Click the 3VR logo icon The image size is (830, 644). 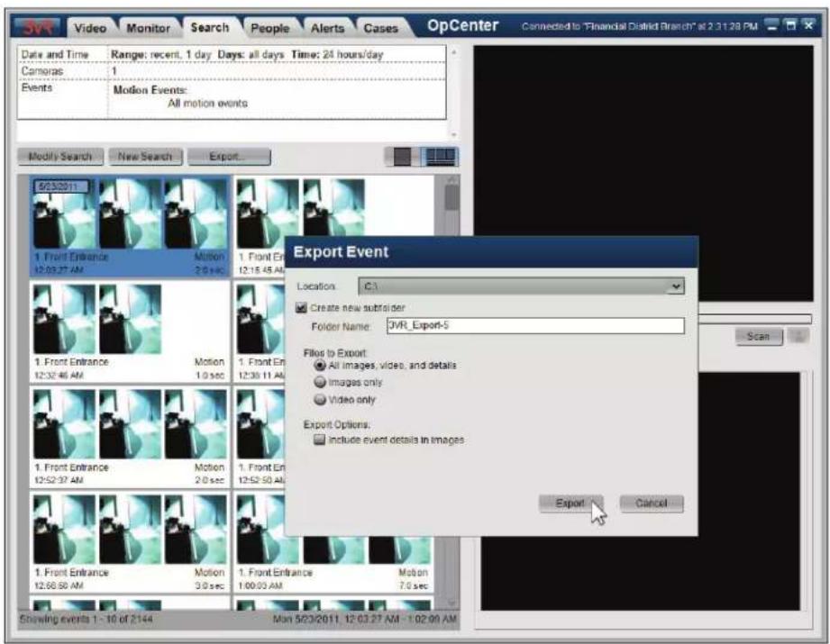37,26
